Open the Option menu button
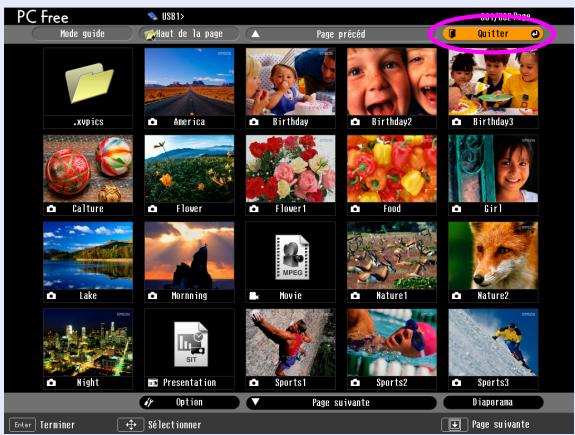Viewport: 575px width, 435px height. click(x=189, y=402)
